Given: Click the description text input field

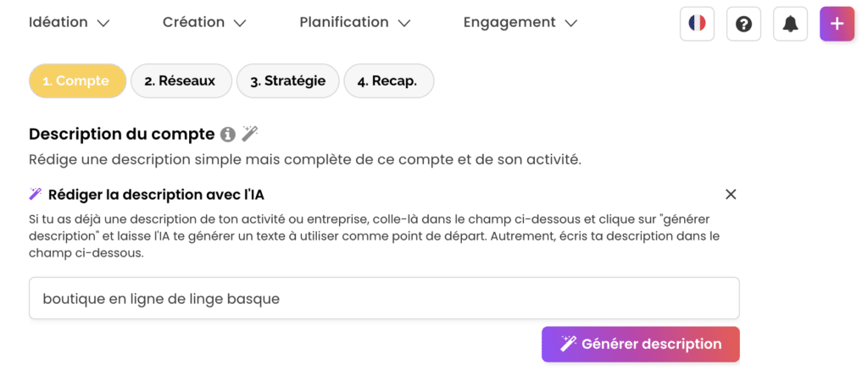Looking at the screenshot, I should pos(383,299).
